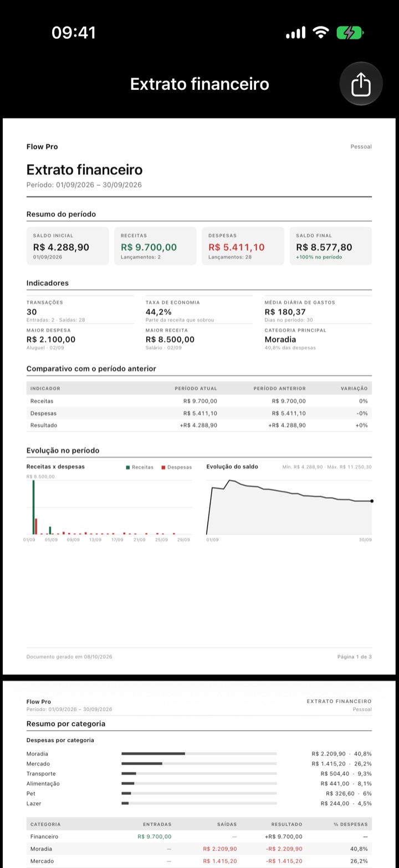
Task: Select "Documento gerado em 08/10/2026" footer
Action: point(69,657)
